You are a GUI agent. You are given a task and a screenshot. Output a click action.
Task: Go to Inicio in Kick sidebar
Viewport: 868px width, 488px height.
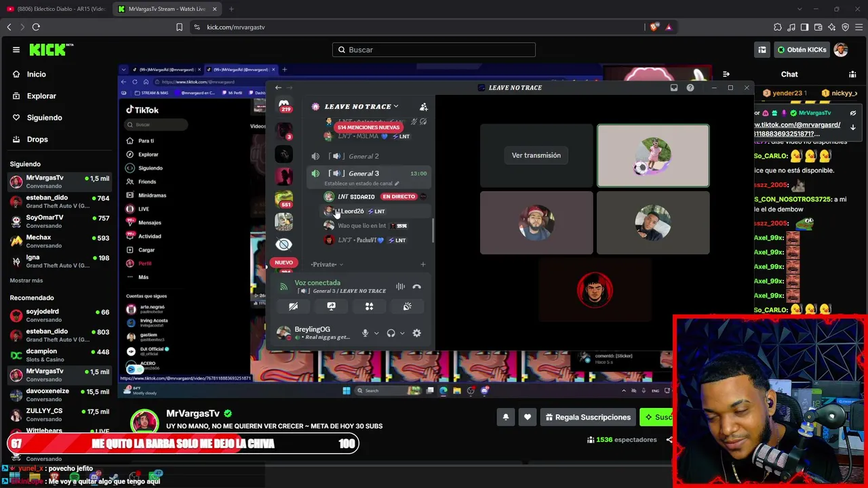tap(37, 74)
